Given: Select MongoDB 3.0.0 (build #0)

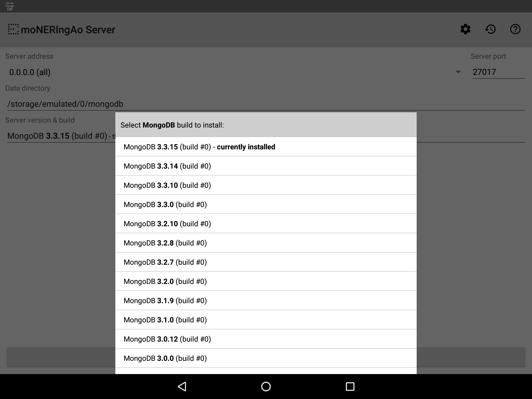Looking at the screenshot, I should pyautogui.click(x=266, y=358).
